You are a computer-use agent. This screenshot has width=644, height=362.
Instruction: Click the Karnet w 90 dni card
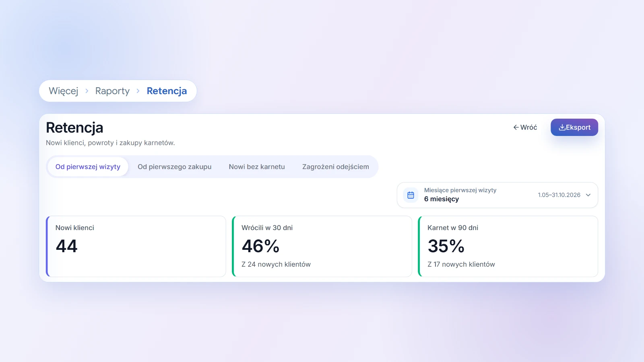(508, 247)
